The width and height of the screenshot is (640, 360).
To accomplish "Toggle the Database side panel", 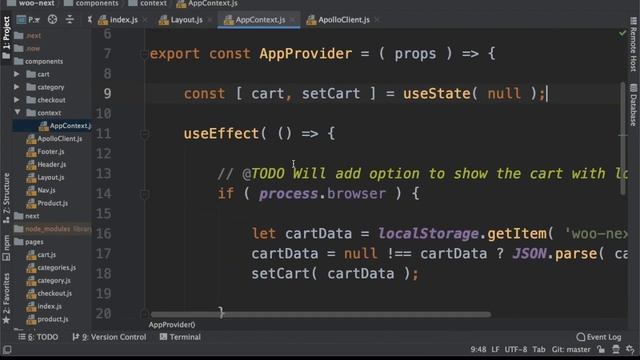I will coord(633,105).
